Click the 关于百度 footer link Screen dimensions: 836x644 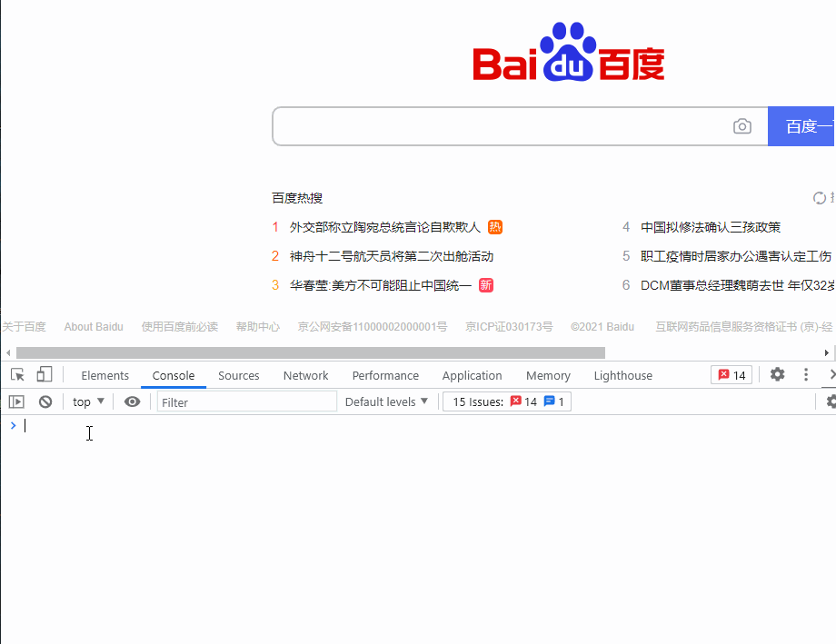click(24, 326)
